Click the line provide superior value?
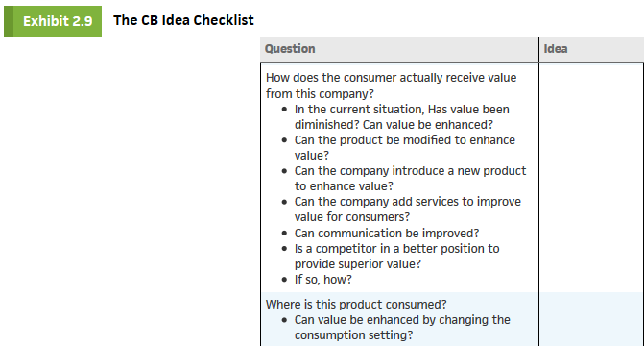 [358, 263]
